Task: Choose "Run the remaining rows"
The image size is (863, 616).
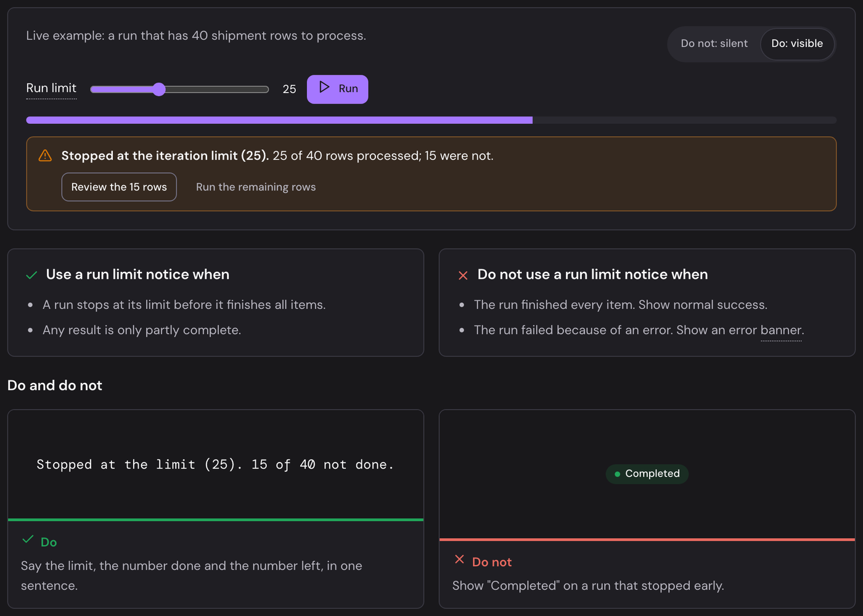Action: tap(256, 187)
